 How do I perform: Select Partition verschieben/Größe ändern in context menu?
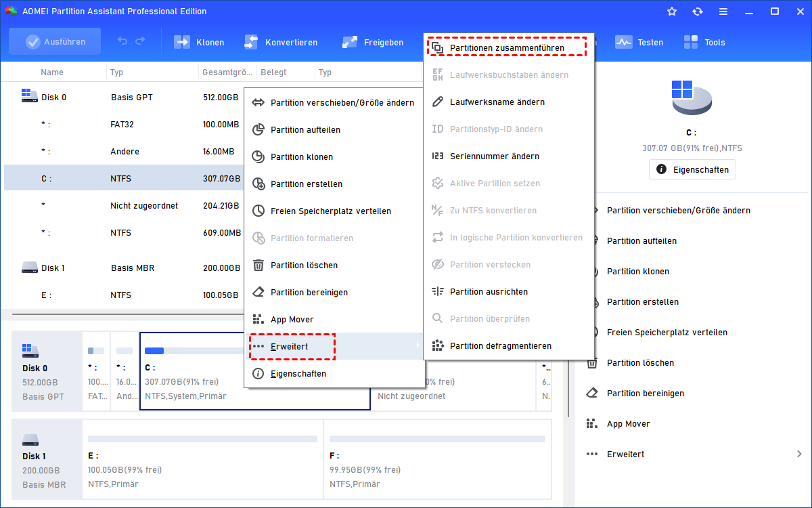(x=334, y=102)
